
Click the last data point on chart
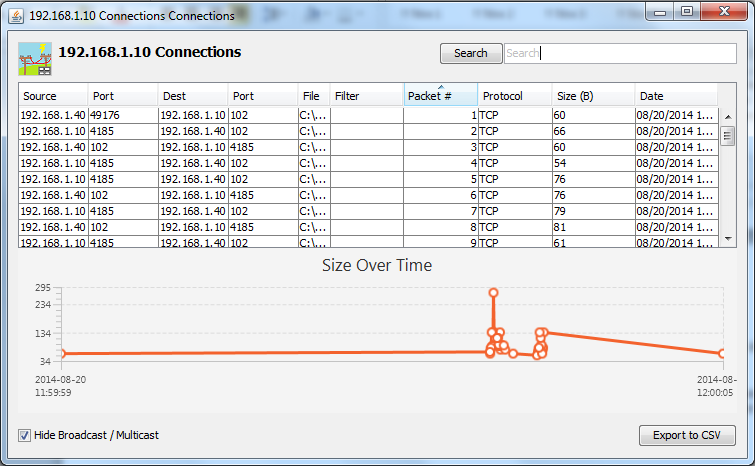pos(722,354)
